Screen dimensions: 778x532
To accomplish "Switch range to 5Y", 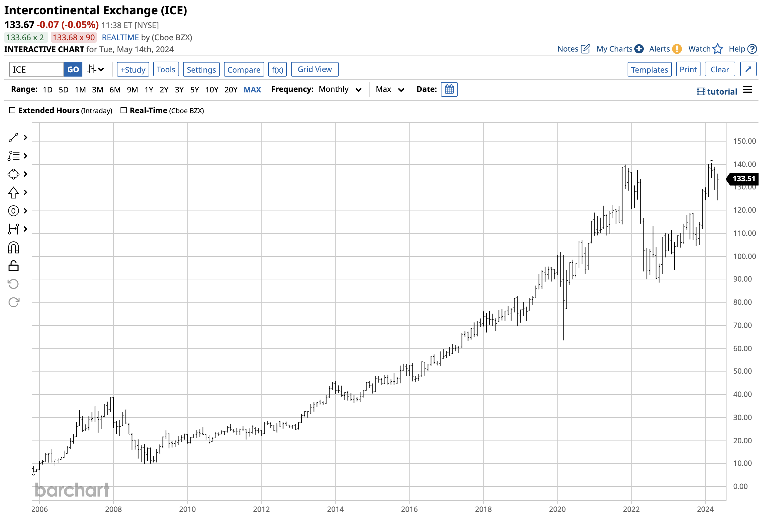I will (195, 89).
